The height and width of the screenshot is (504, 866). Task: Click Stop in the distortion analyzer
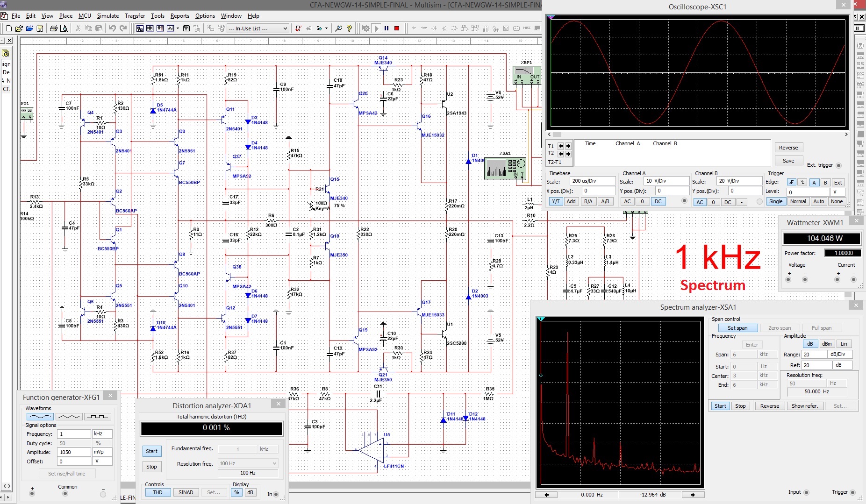coord(151,467)
